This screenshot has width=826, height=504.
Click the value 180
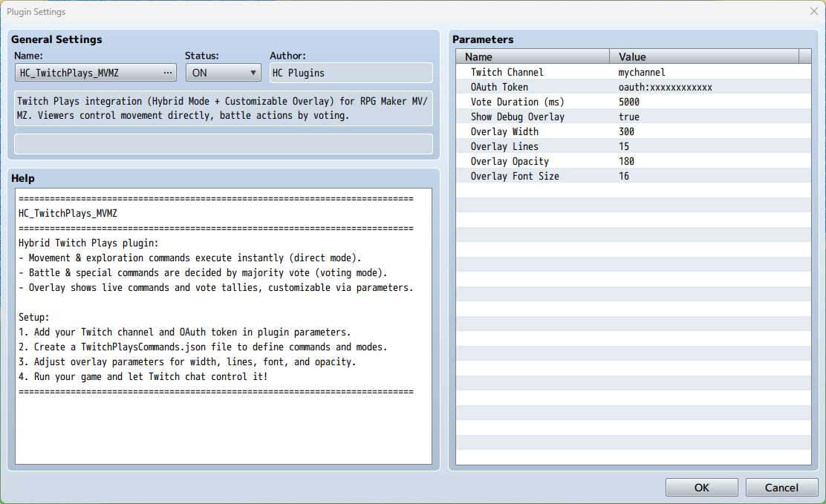point(626,161)
